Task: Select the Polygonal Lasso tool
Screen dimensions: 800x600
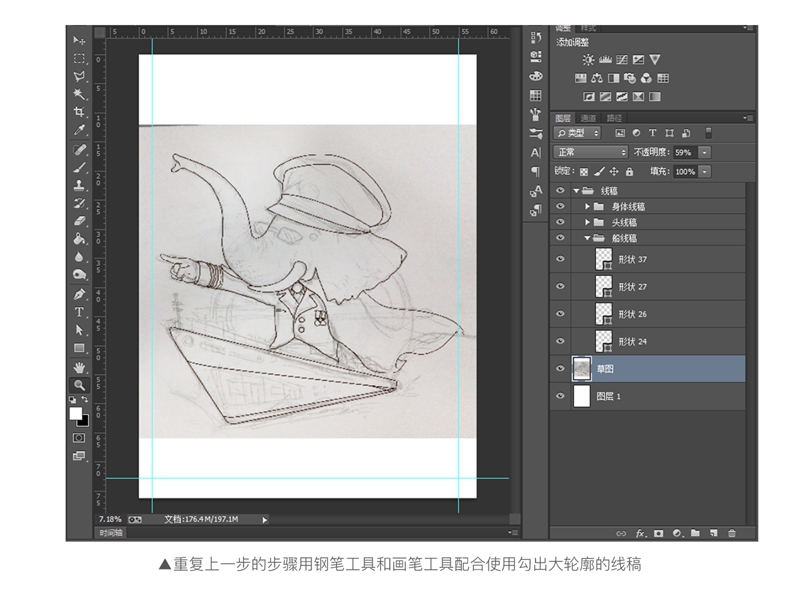Action: (79, 77)
